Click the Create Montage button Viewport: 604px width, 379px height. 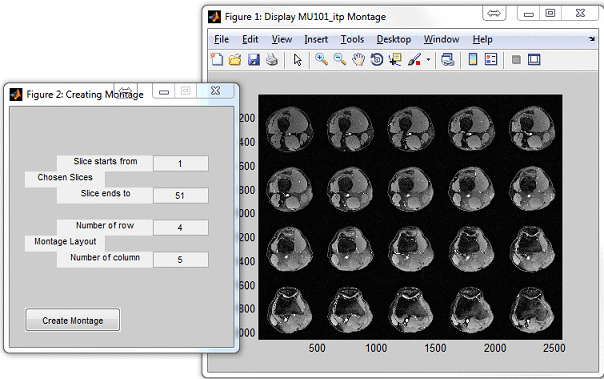click(73, 320)
